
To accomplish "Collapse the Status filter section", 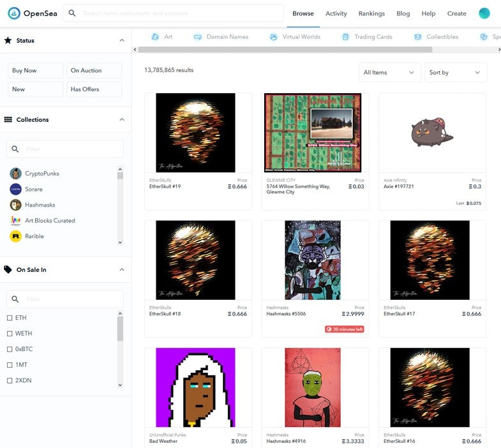I will click(x=122, y=41).
